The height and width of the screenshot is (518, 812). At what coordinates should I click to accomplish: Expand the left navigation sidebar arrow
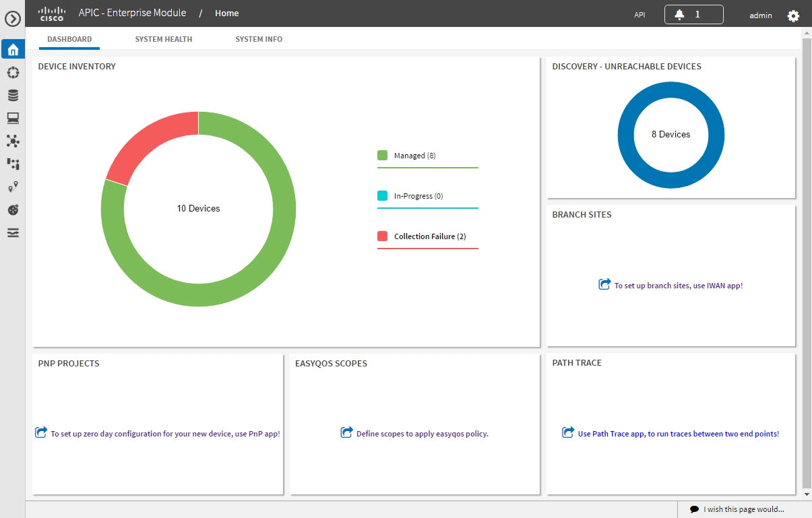click(13, 19)
